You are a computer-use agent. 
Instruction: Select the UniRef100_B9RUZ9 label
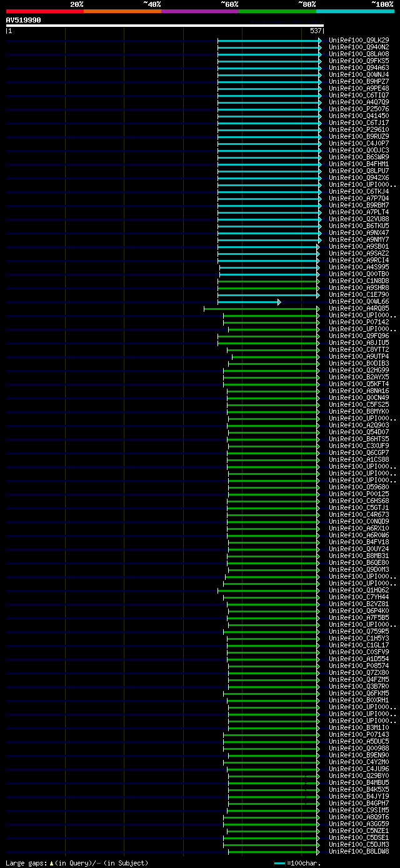(x=359, y=136)
